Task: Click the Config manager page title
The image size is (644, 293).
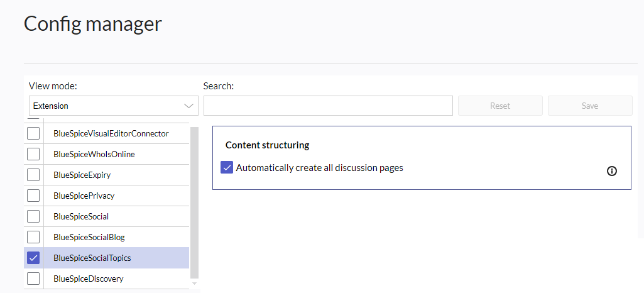Action: coord(93,24)
